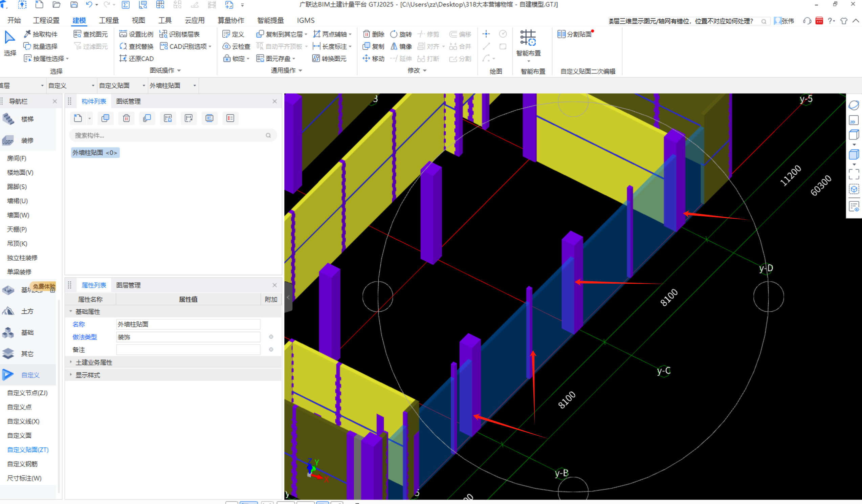Image resolution: width=862 pixels, height=504 pixels.
Task: Click the 名称 value field
Action: 188,324
